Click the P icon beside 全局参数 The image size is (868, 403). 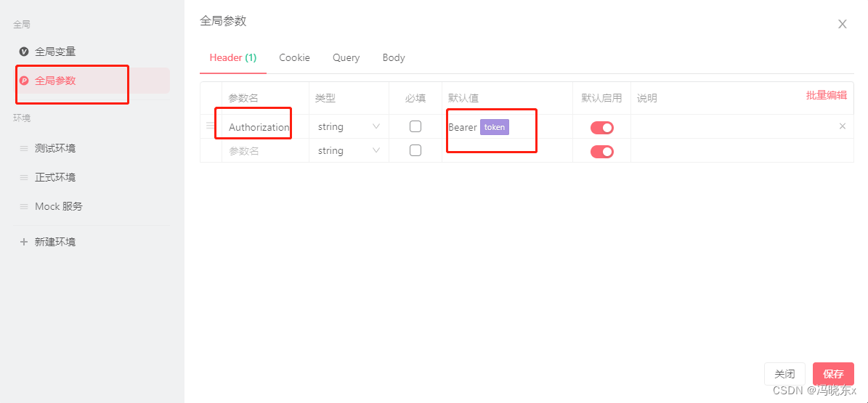(24, 81)
